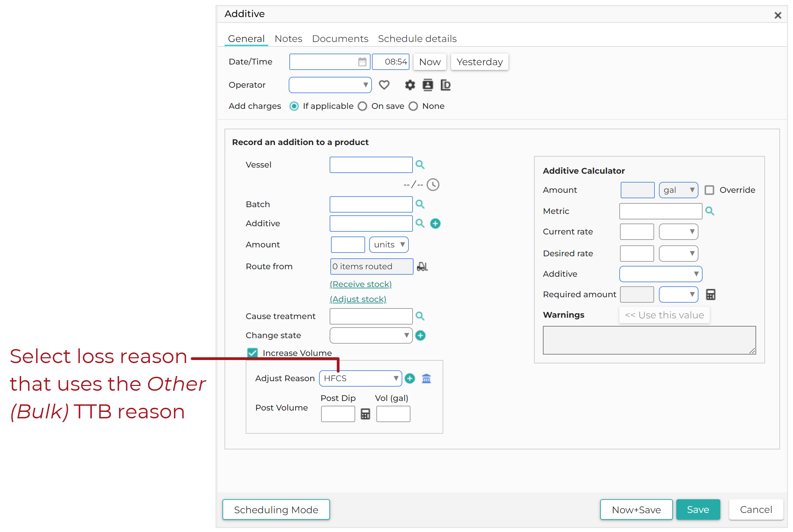Select the On save radio button
This screenshot has width=793, height=532.
click(x=362, y=106)
